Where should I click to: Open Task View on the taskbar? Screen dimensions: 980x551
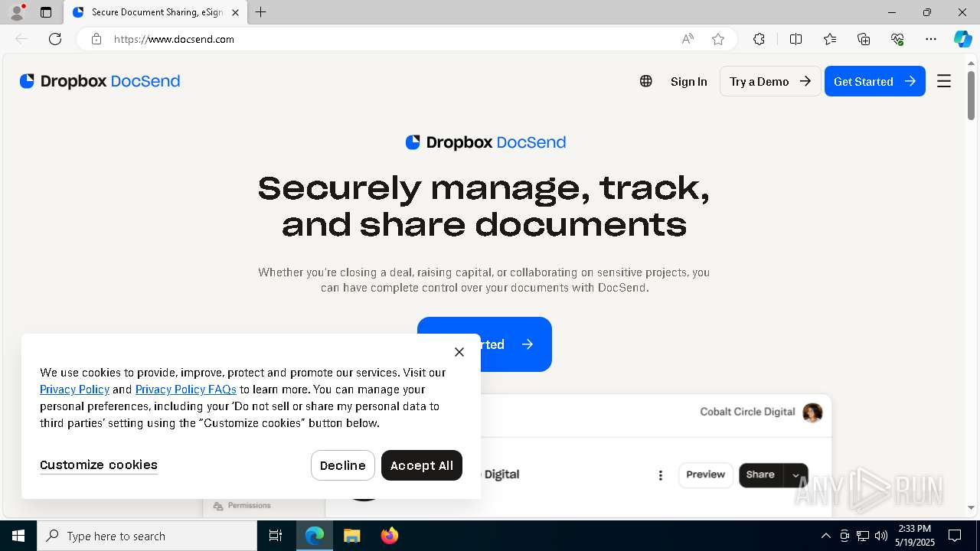[x=276, y=536]
